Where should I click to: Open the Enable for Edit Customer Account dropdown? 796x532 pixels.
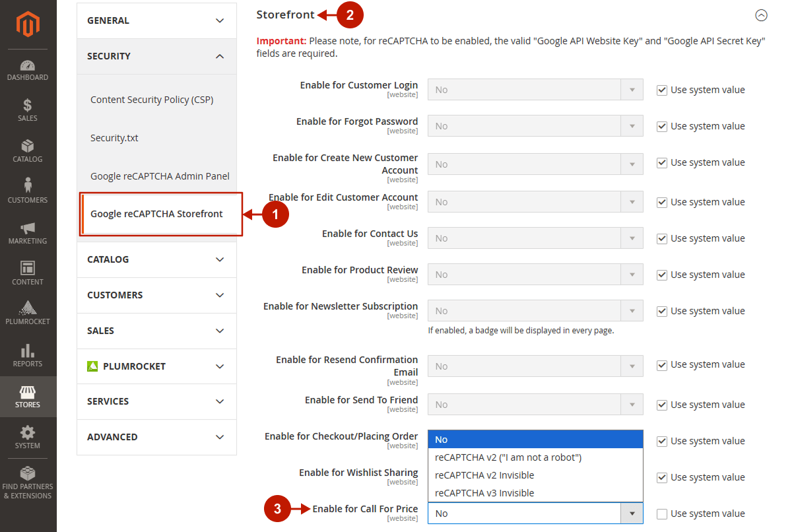[535, 202]
